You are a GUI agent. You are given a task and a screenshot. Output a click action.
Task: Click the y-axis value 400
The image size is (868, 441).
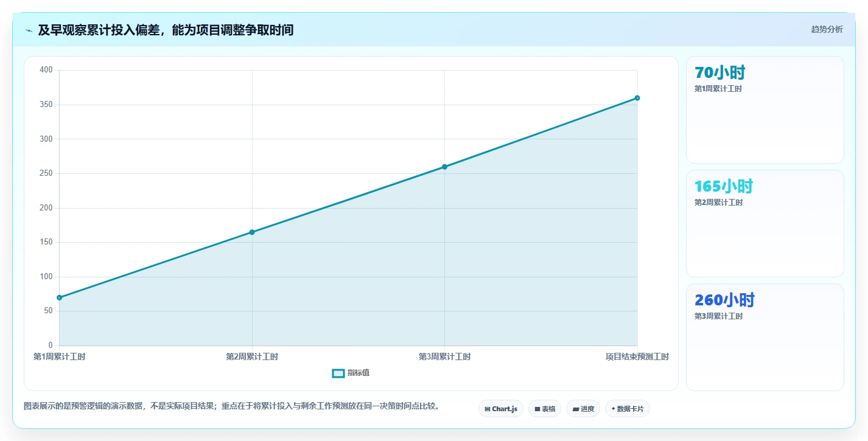pos(46,71)
